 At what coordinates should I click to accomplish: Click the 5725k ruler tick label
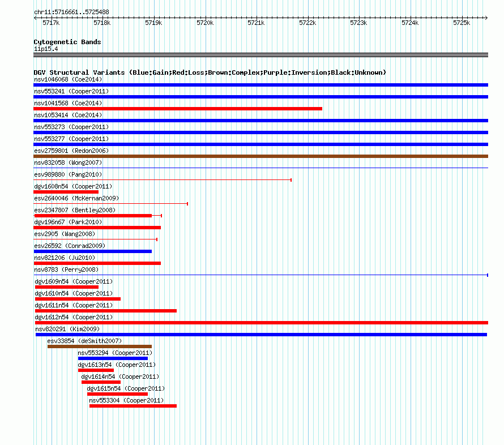pos(462,23)
